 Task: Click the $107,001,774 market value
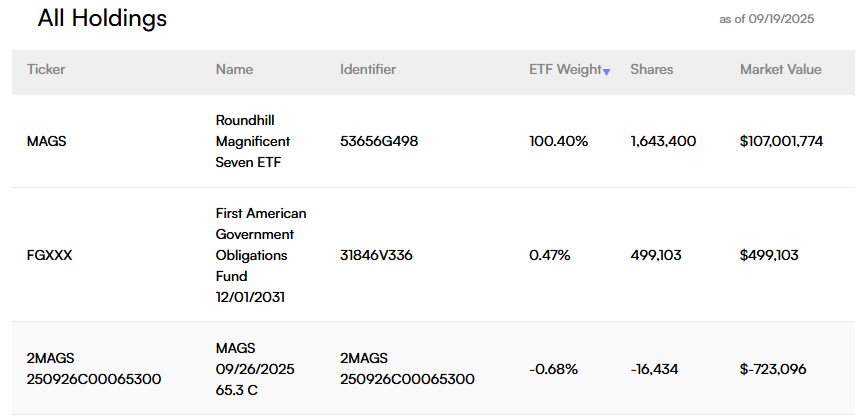pos(781,141)
